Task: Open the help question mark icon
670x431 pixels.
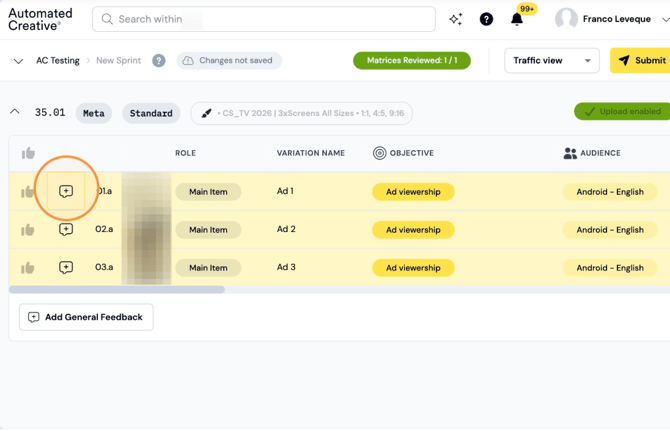Action: pyautogui.click(x=486, y=19)
